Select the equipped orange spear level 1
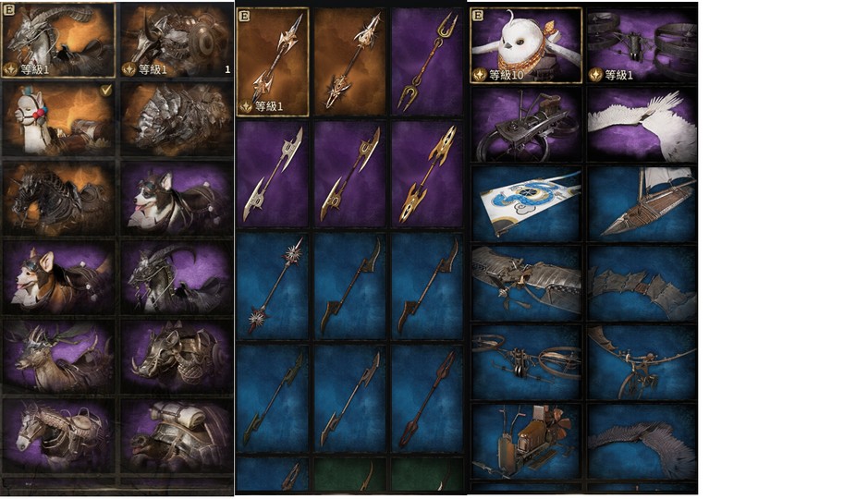 coord(273,62)
